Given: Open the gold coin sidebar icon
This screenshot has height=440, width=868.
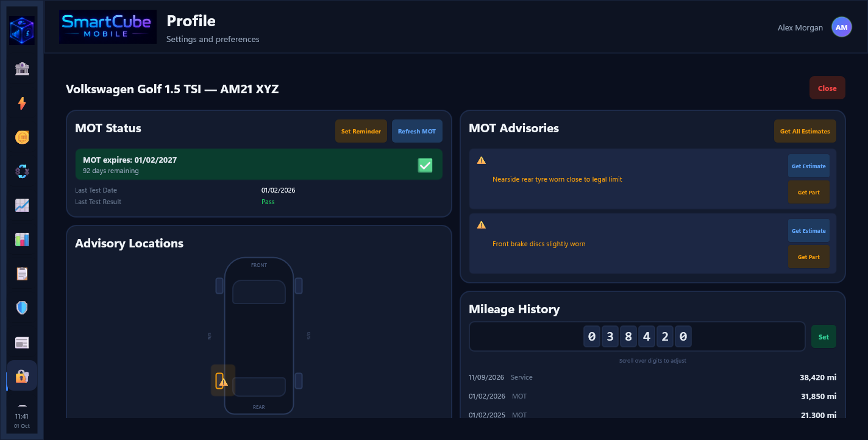Looking at the screenshot, I should click(22, 137).
